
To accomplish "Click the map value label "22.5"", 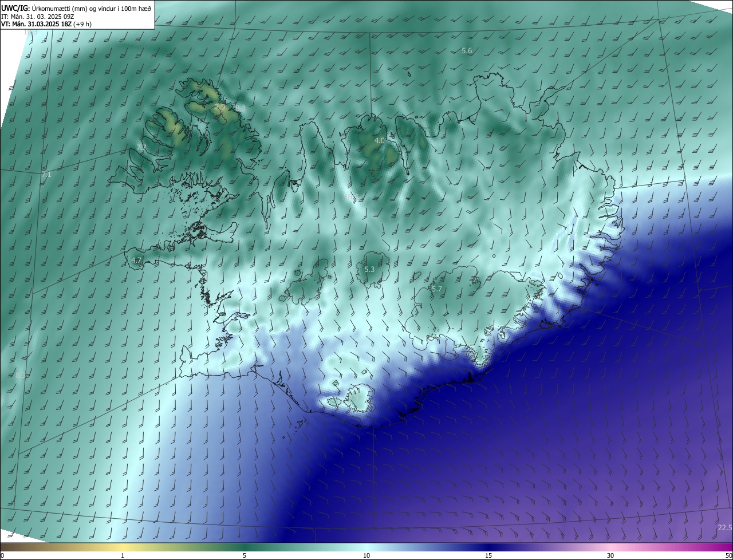I will [x=724, y=527].
